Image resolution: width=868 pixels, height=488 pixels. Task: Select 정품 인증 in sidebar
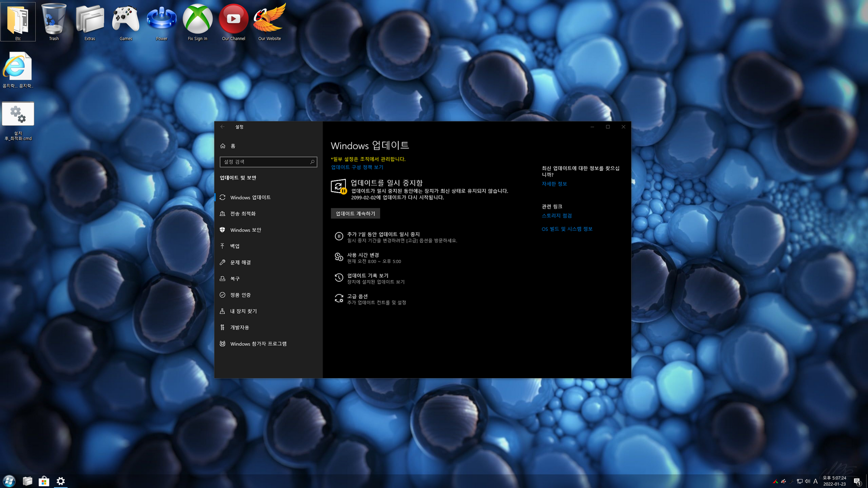268,295
